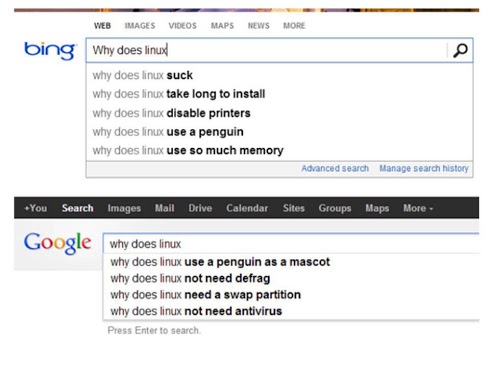Expand Google's More dropdown in black bar

tap(418, 208)
